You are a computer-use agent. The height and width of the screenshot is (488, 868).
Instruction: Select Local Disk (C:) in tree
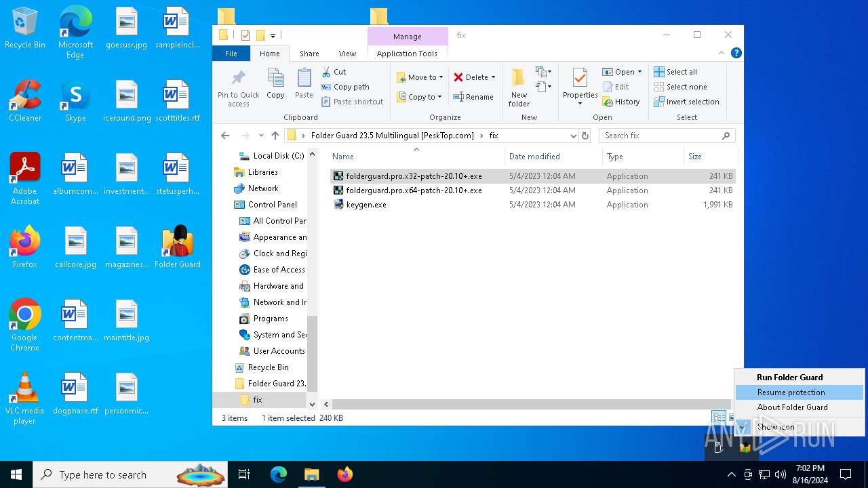click(x=271, y=156)
